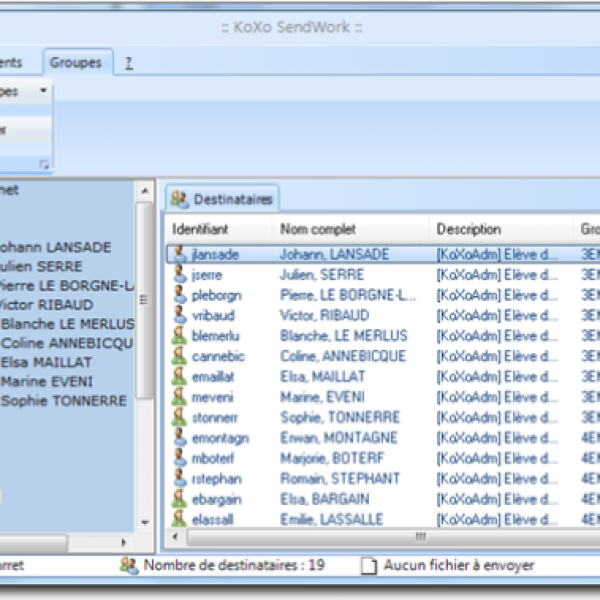Click user icon beside elassall
600x600 pixels.
pyautogui.click(x=179, y=519)
